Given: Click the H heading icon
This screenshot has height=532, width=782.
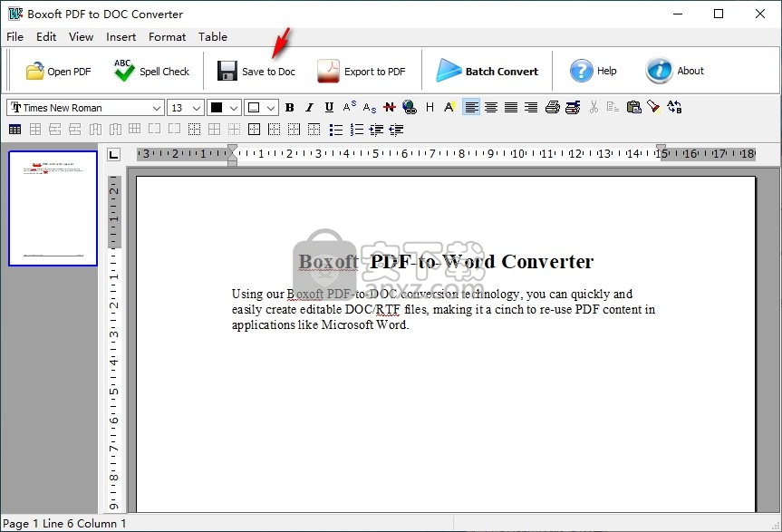Looking at the screenshot, I should [x=430, y=107].
